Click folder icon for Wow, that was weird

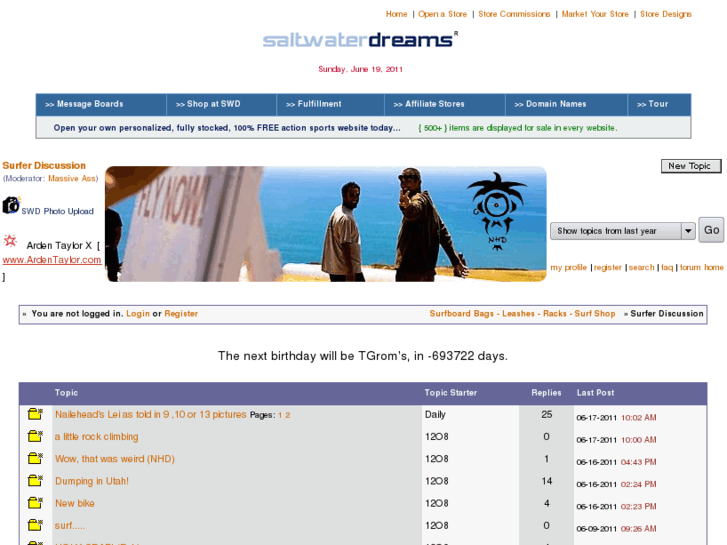[x=35, y=458]
